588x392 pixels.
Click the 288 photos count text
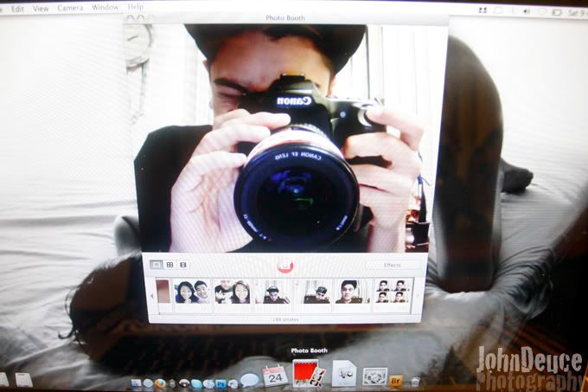[x=285, y=319]
